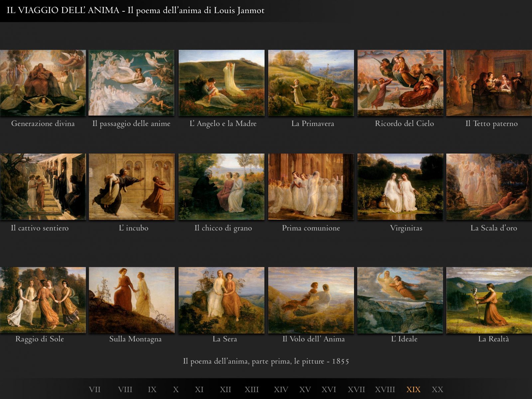This screenshot has height=399, width=532.
Task: Click the 'Prima comunione' caption
Action: point(311,228)
